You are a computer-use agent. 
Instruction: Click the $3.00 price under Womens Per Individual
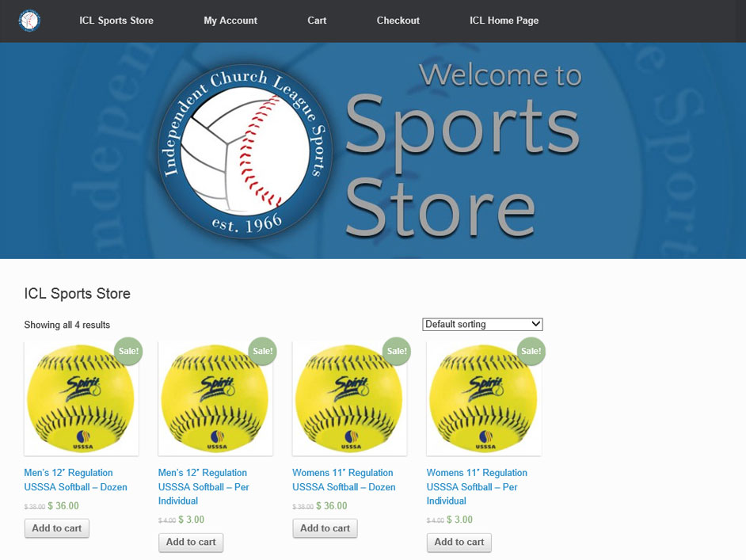point(459,520)
